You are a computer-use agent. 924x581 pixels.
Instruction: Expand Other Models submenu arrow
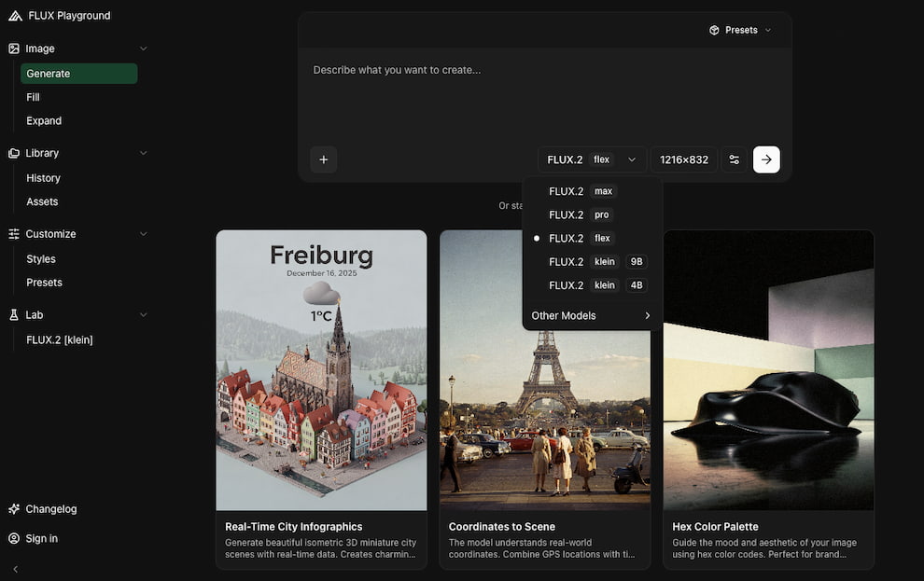648,315
